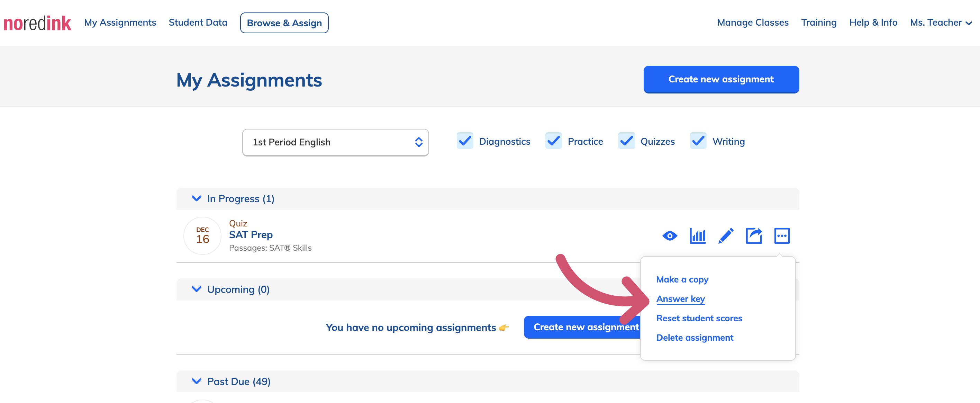Click Create new assignment button
This screenshot has width=980, height=403.
[720, 80]
